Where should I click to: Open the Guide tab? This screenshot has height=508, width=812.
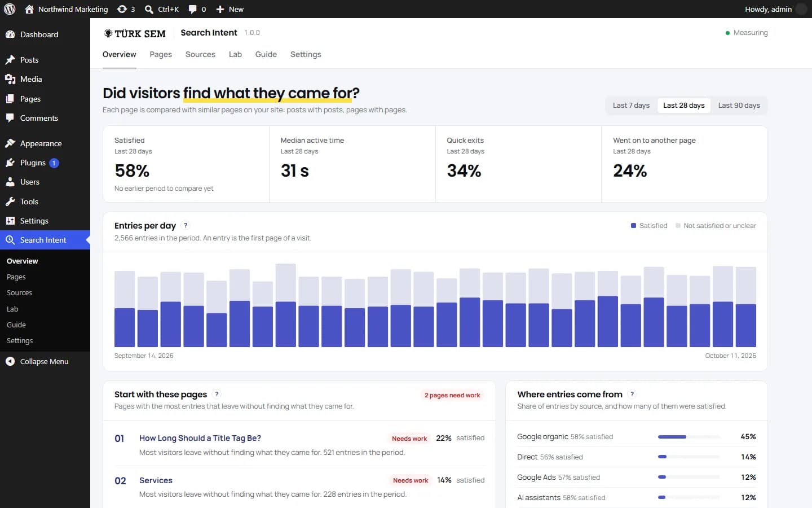click(x=266, y=54)
